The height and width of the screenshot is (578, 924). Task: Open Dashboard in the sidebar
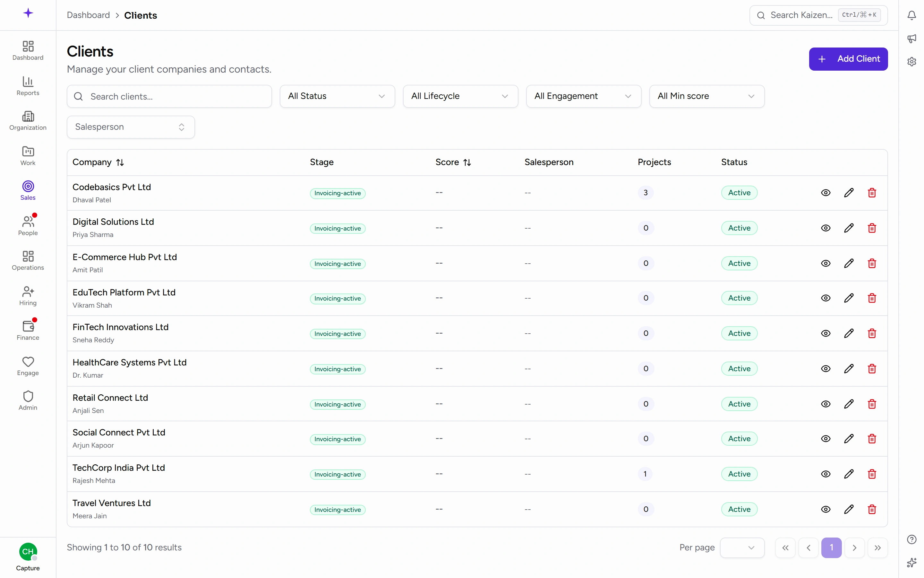pos(28,51)
